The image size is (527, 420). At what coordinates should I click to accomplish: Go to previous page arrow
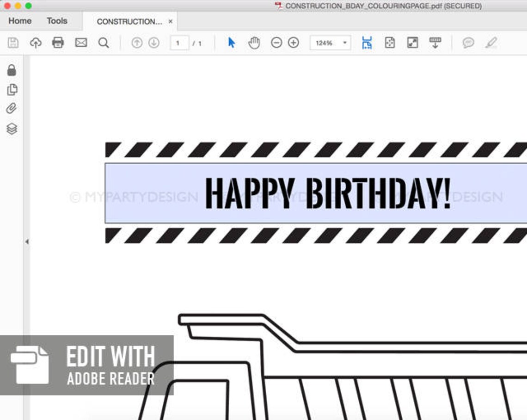point(137,43)
